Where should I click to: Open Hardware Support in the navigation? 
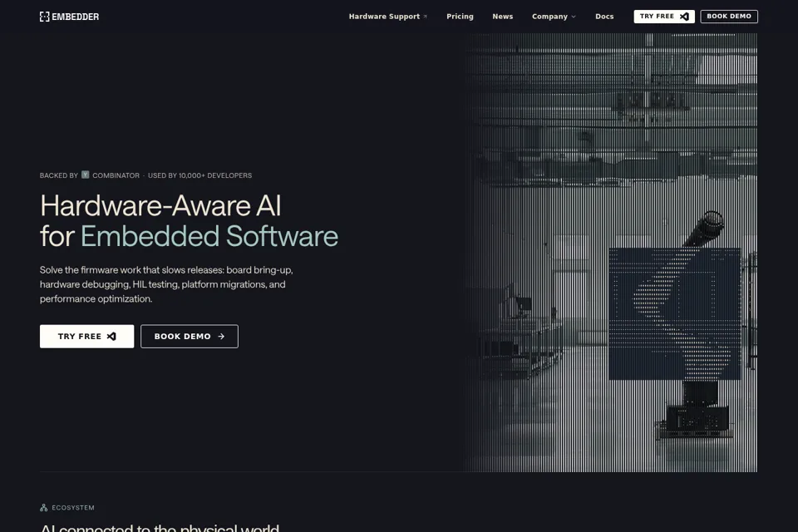pos(388,17)
